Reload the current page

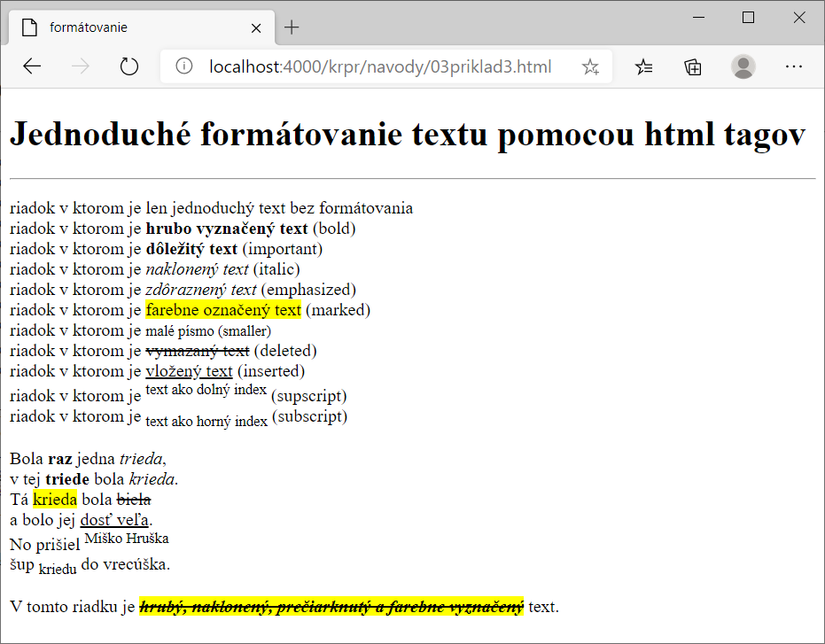click(x=128, y=66)
